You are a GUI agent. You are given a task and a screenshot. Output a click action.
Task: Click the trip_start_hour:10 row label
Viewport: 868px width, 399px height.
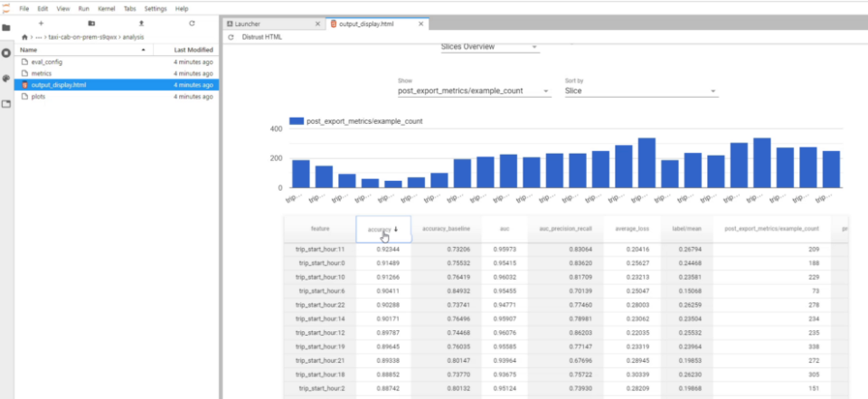[319, 277]
